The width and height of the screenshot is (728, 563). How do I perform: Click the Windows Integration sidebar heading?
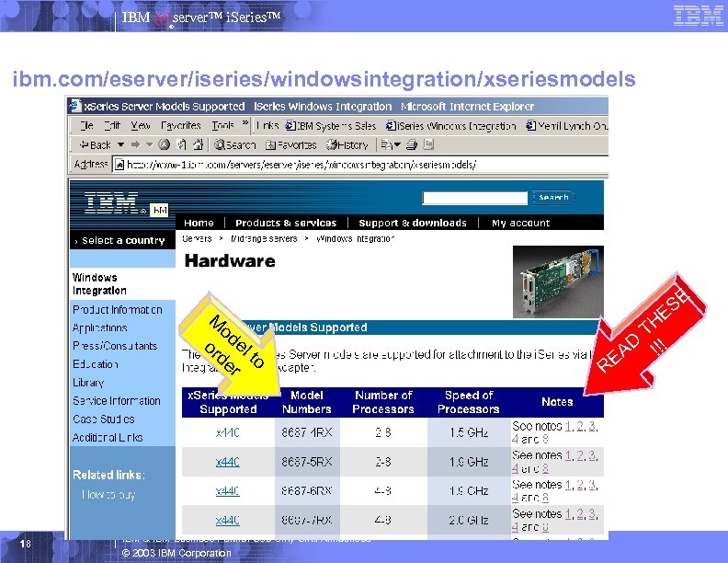click(99, 284)
